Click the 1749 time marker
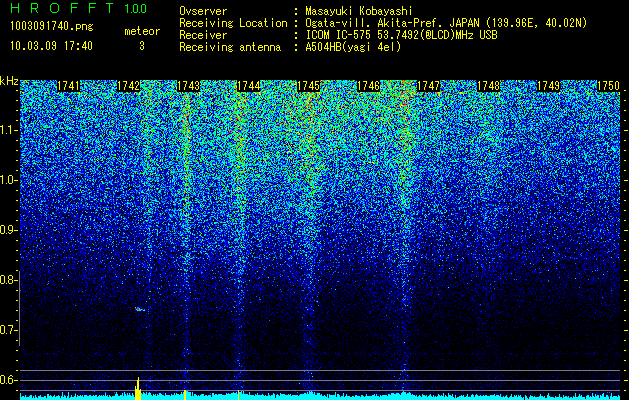Screen dimensions: 629x400 pyautogui.click(x=548, y=86)
